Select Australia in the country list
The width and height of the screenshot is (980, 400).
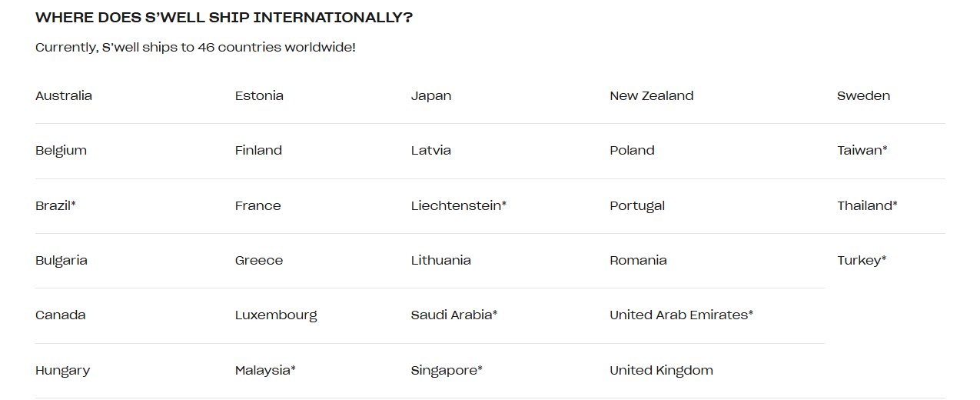coord(64,96)
